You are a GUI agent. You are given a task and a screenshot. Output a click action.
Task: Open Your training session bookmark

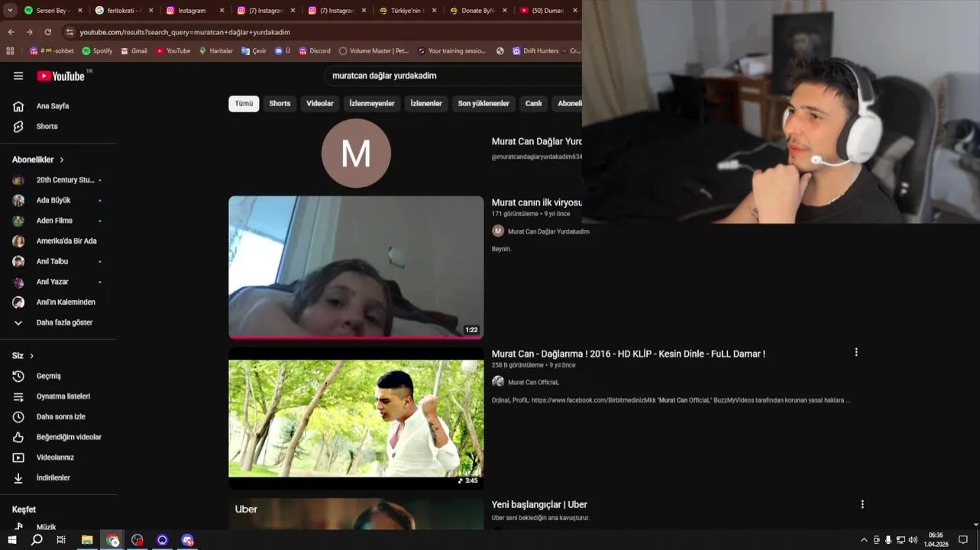click(451, 51)
